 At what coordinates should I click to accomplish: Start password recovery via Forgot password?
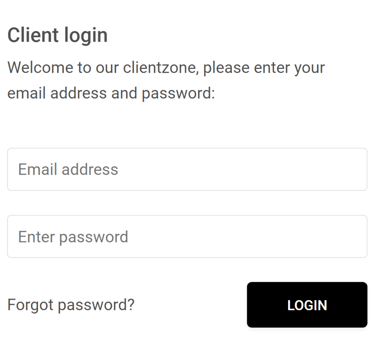tap(71, 305)
